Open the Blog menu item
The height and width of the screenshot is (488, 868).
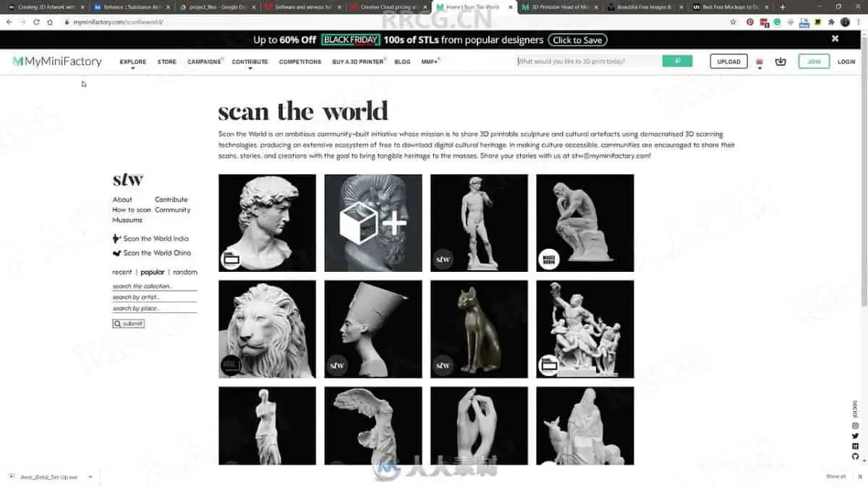[x=402, y=62]
